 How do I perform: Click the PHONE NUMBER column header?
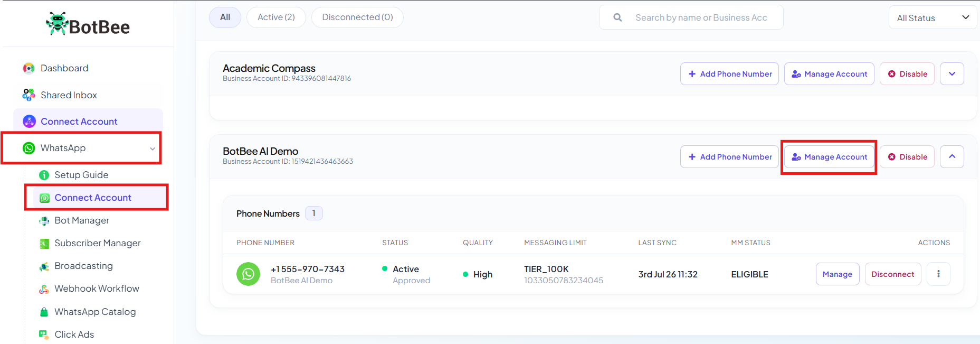pyautogui.click(x=265, y=243)
